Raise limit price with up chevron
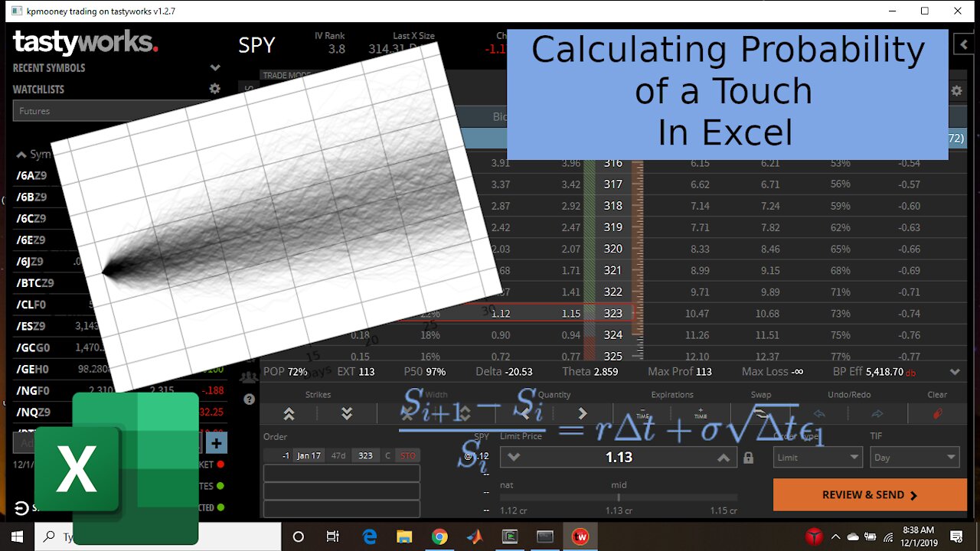The image size is (980, 551). [x=723, y=458]
